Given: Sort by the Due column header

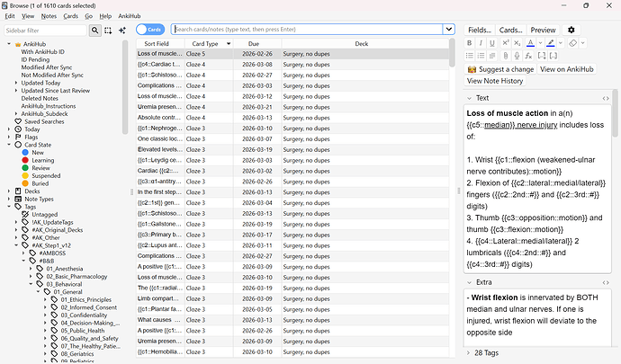Looking at the screenshot, I should [x=254, y=44].
